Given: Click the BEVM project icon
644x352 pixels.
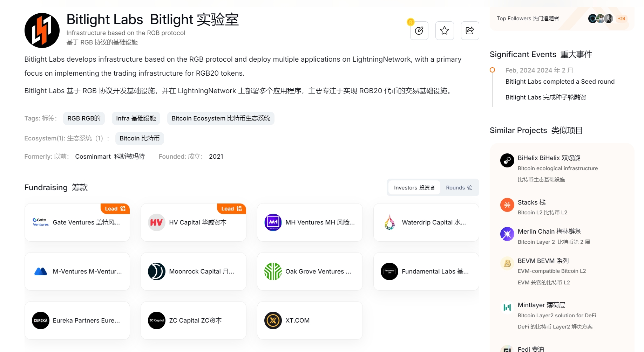Looking at the screenshot, I should pos(507,263).
